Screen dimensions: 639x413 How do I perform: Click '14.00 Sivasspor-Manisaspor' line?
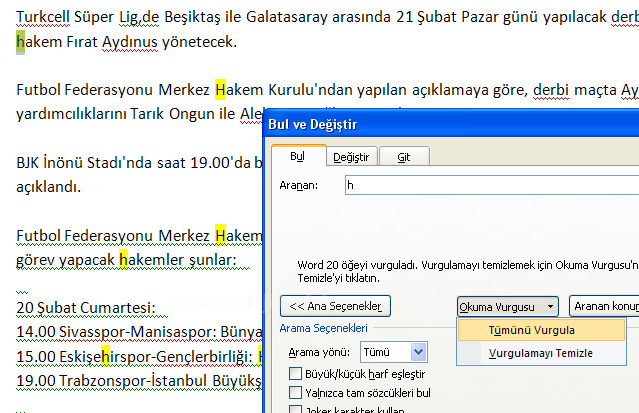[x=139, y=332]
